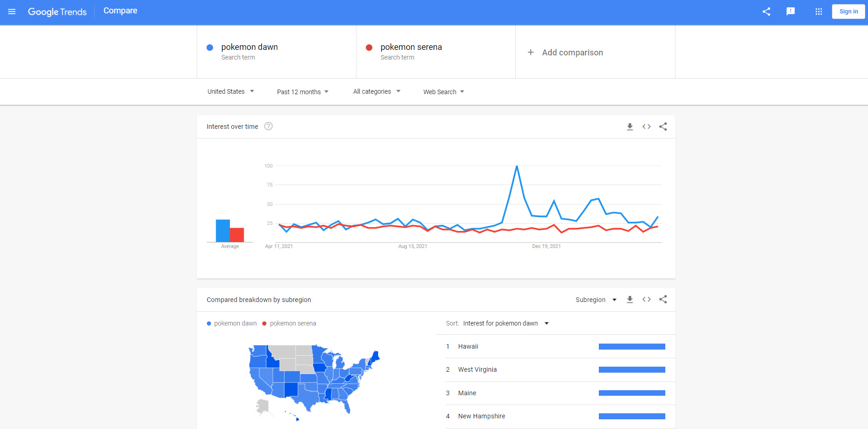Viewport: 868px width, 429px height.
Task: Click the share icon in the header
Action: click(766, 12)
